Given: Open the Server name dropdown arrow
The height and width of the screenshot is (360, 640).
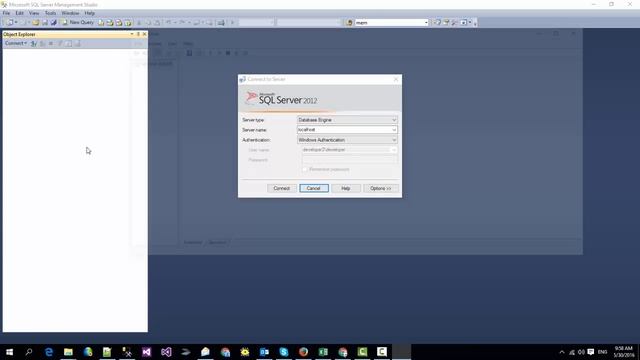Looking at the screenshot, I should click(x=394, y=130).
